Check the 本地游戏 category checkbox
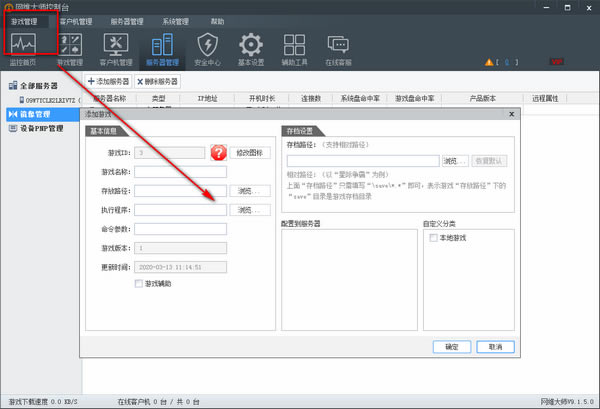Screen dimensions: 600x409 tap(433, 238)
